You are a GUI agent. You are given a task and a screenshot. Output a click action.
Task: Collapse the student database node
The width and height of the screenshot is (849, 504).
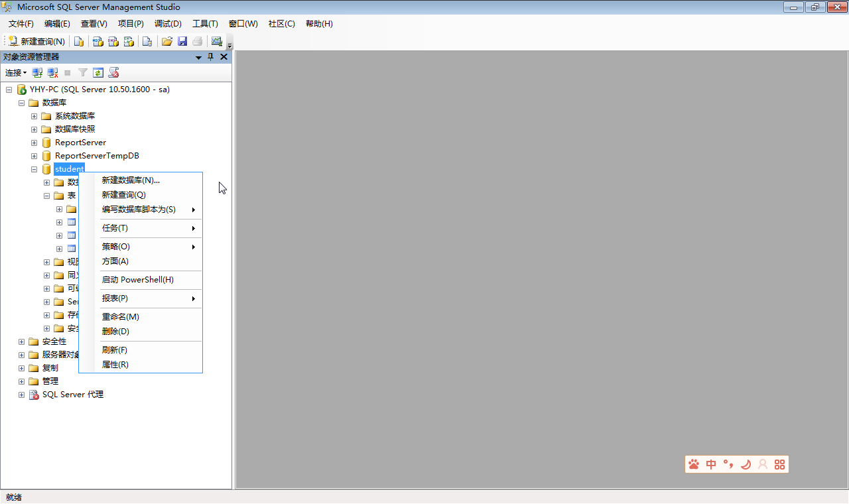[x=34, y=169]
